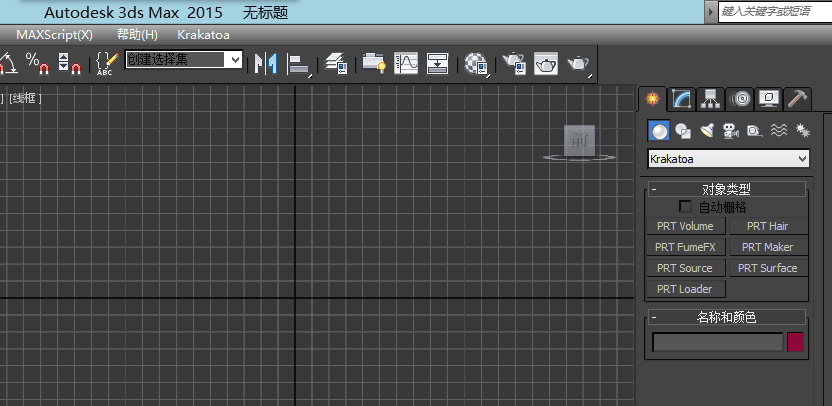Toggle Spinner Snap in toolbar
This screenshot has height=406, width=832.
tap(69, 64)
